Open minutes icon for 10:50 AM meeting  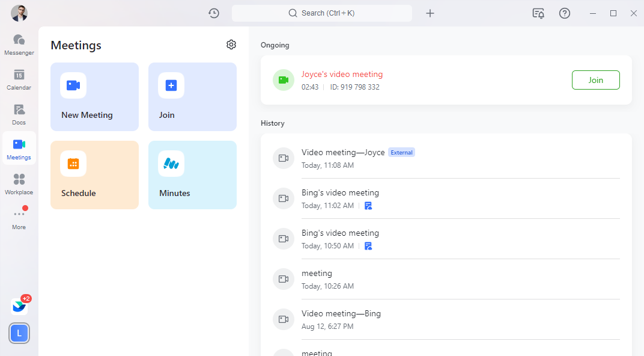tap(368, 246)
